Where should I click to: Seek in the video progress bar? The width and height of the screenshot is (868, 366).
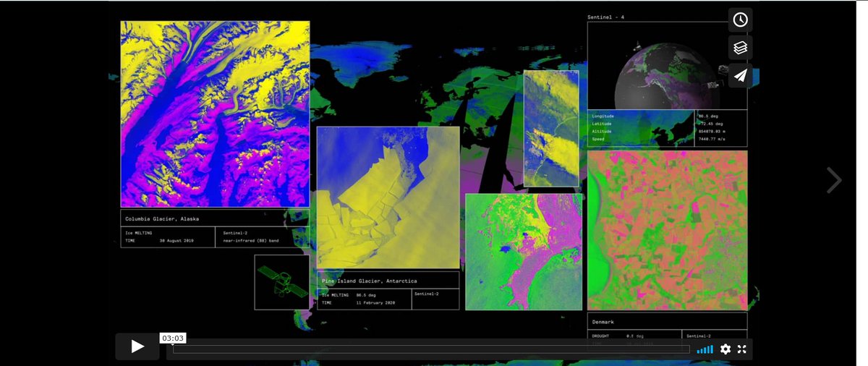[431, 349]
